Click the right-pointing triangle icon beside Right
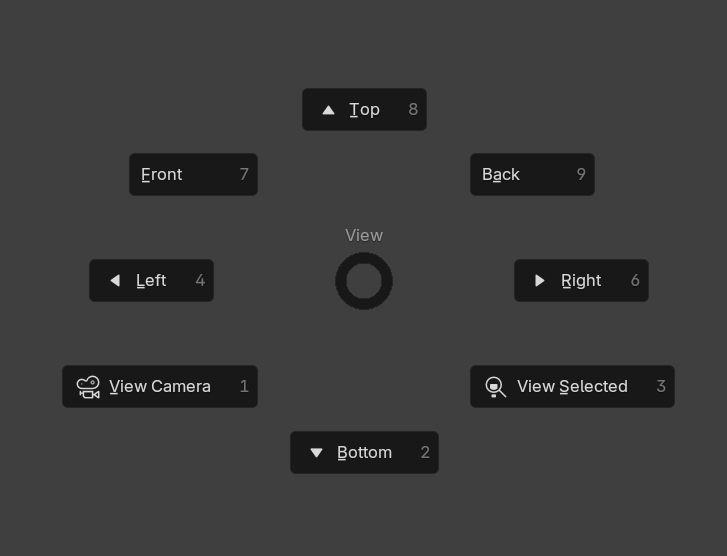The height and width of the screenshot is (556, 727). 540,281
